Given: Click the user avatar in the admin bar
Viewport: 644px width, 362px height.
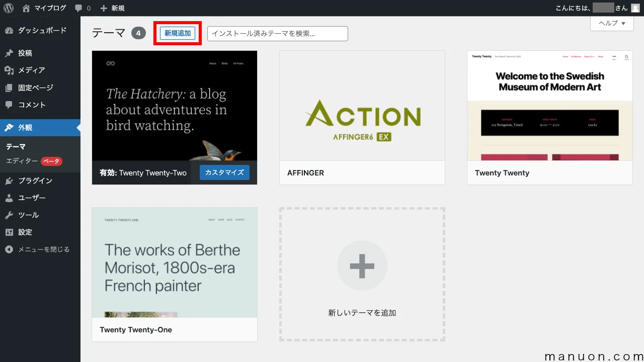Looking at the screenshot, I should coord(635,8).
